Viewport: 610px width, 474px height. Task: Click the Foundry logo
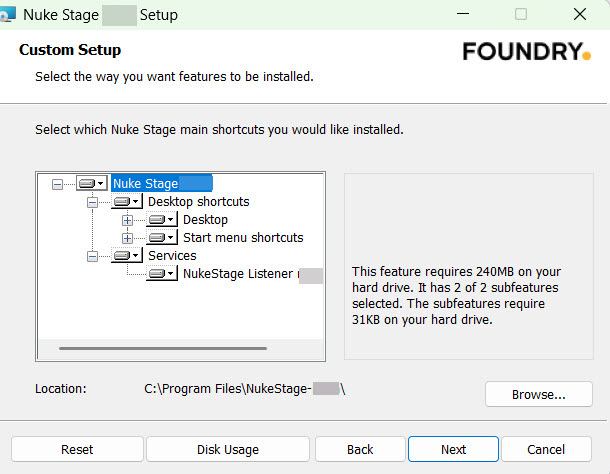pos(526,51)
